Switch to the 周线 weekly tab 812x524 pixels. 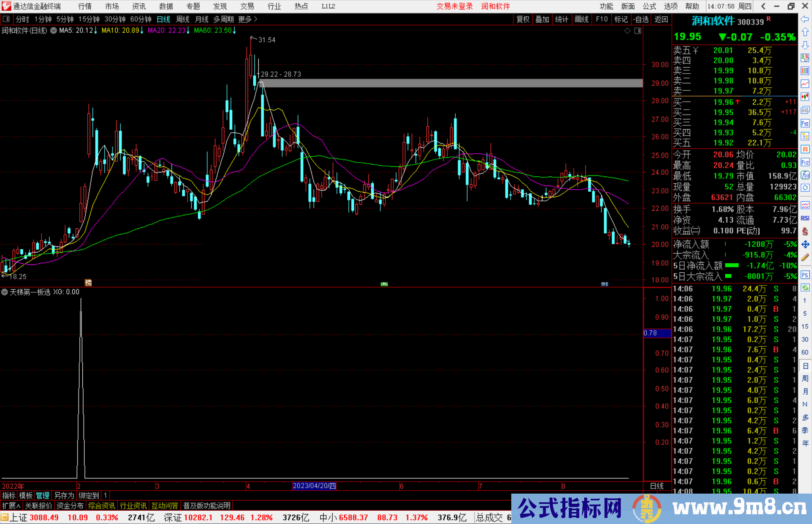(x=183, y=19)
